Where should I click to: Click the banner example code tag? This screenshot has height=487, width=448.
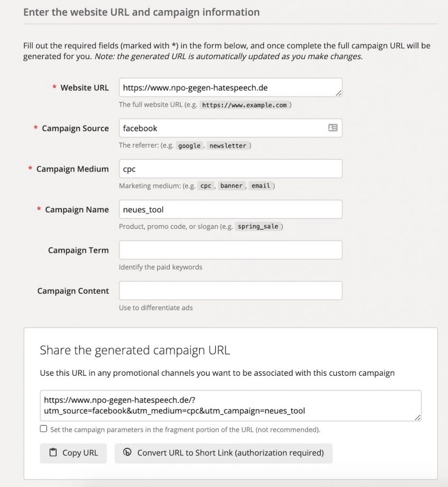pos(231,186)
